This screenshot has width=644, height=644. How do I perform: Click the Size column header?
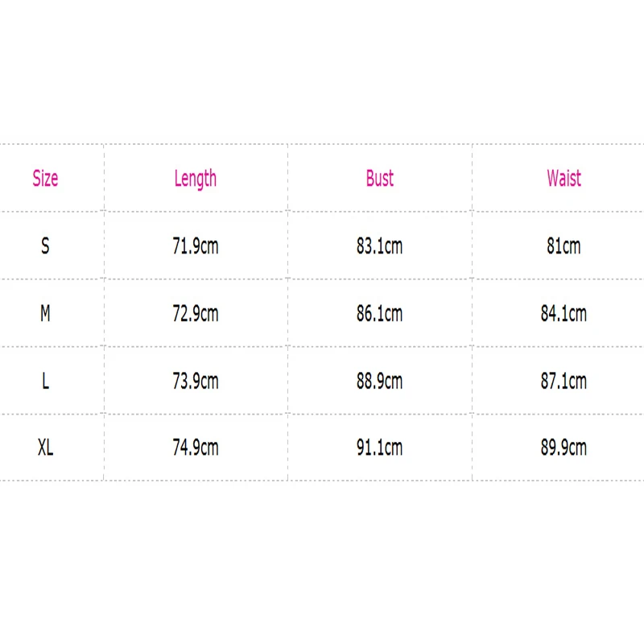45,179
